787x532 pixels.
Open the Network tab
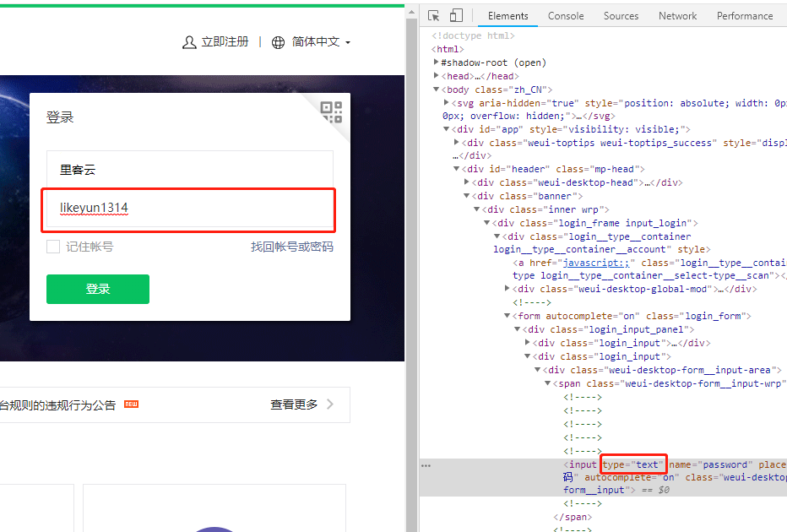click(x=677, y=16)
